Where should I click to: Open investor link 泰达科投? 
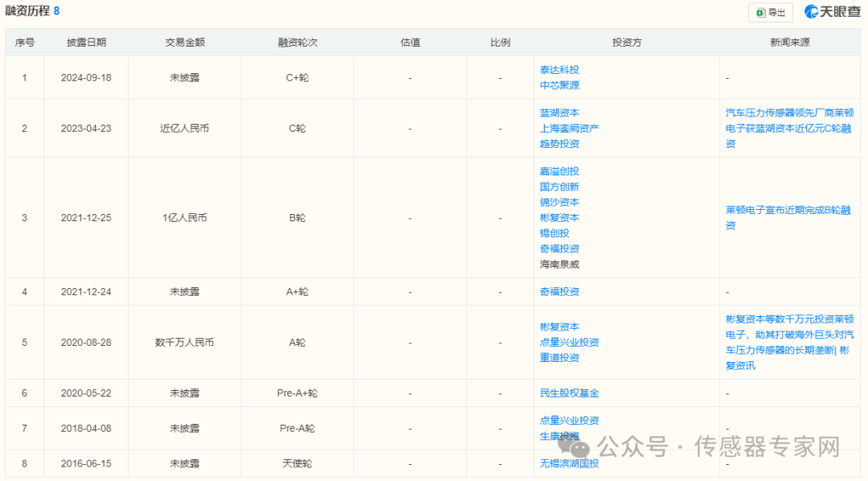[x=559, y=70]
